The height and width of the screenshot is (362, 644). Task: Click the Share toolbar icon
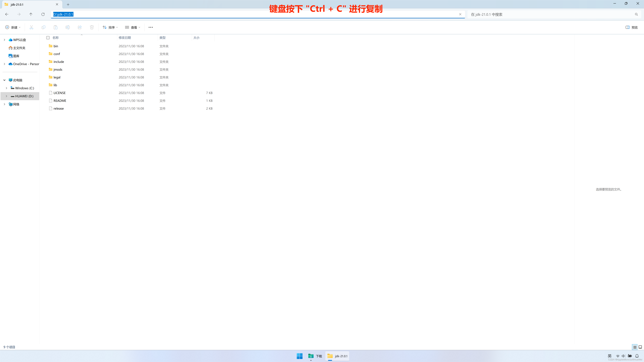click(x=80, y=27)
